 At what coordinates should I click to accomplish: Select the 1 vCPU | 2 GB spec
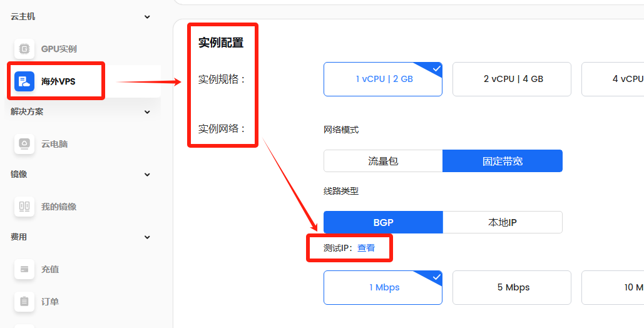[x=383, y=79]
